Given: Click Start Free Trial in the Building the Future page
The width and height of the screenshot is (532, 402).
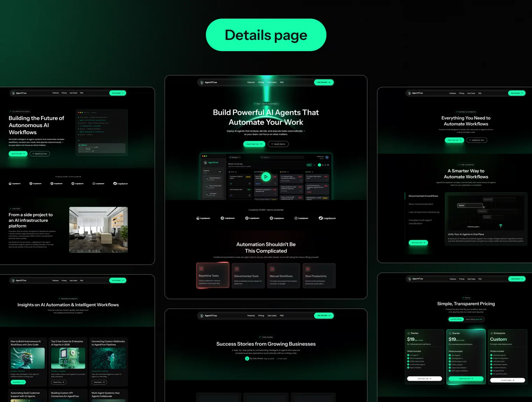Looking at the screenshot, I should click(18, 154).
